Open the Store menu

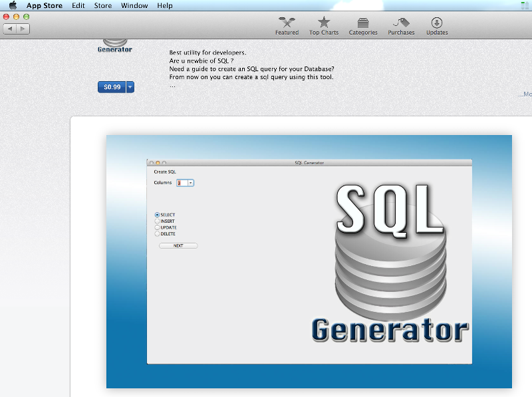[x=103, y=5]
